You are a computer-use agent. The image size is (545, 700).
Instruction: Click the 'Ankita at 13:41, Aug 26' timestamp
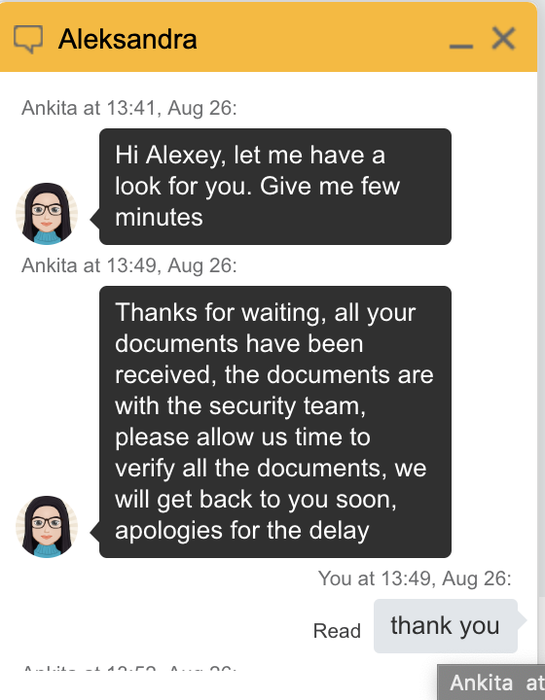tap(129, 108)
